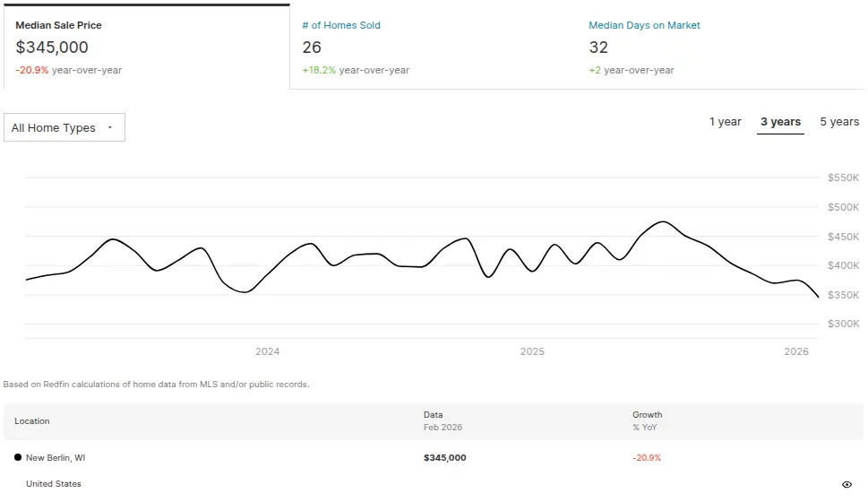Screen dimensions: 868x502
Task: Click the black dot beside New Berlin, WI
Action: pyautogui.click(x=18, y=457)
